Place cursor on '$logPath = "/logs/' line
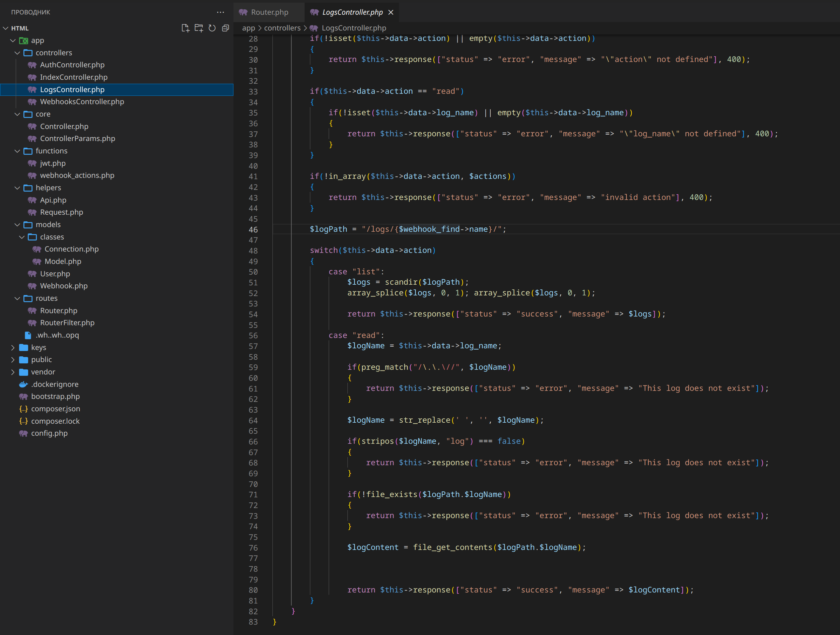 point(408,229)
